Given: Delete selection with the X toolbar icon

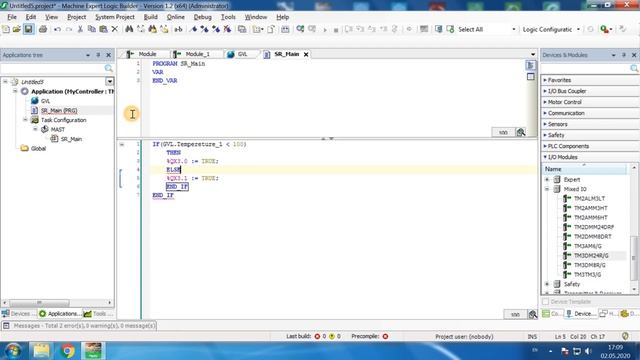Looking at the screenshot, I should coord(115,29).
